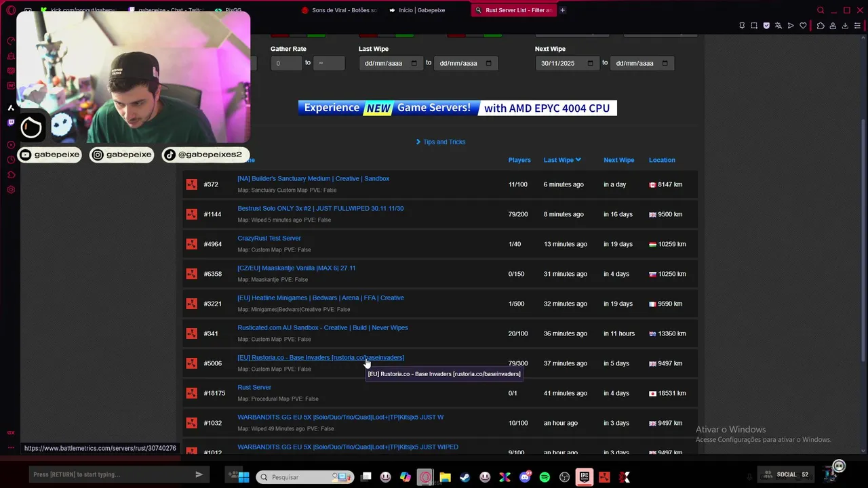The image size is (868, 488).
Task: Switch to the Sons de Viral tab
Action: (x=339, y=10)
